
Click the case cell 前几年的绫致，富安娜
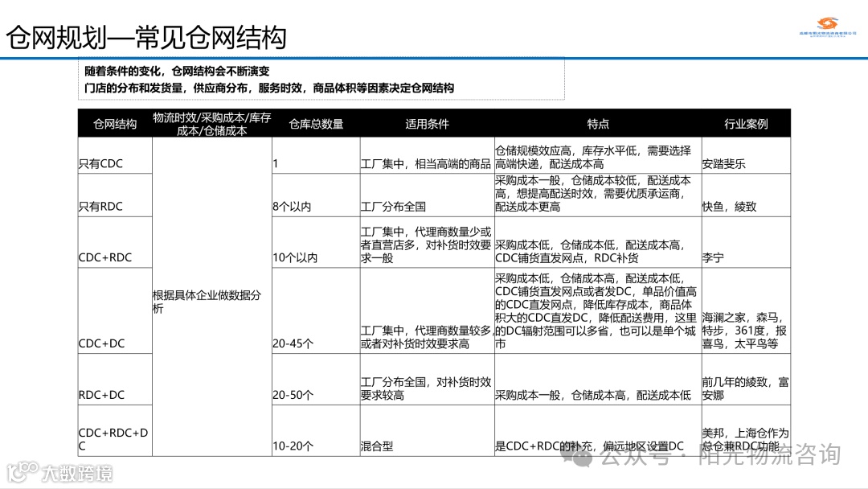click(746, 380)
